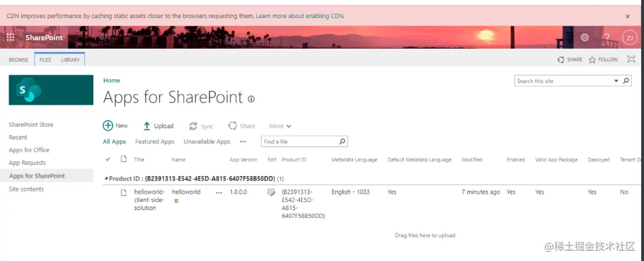Open SharePoint Store in left navigation
Image resolution: width=644 pixels, height=261 pixels.
[x=31, y=125]
